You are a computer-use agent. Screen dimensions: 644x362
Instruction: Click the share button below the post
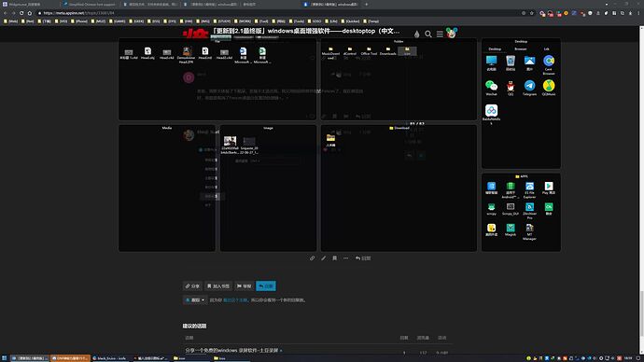(x=192, y=286)
